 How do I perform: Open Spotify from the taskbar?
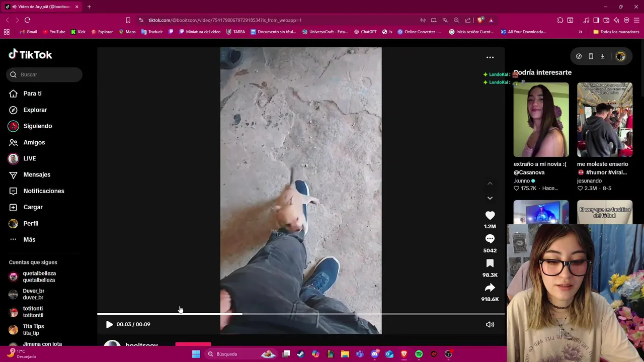tap(419, 354)
